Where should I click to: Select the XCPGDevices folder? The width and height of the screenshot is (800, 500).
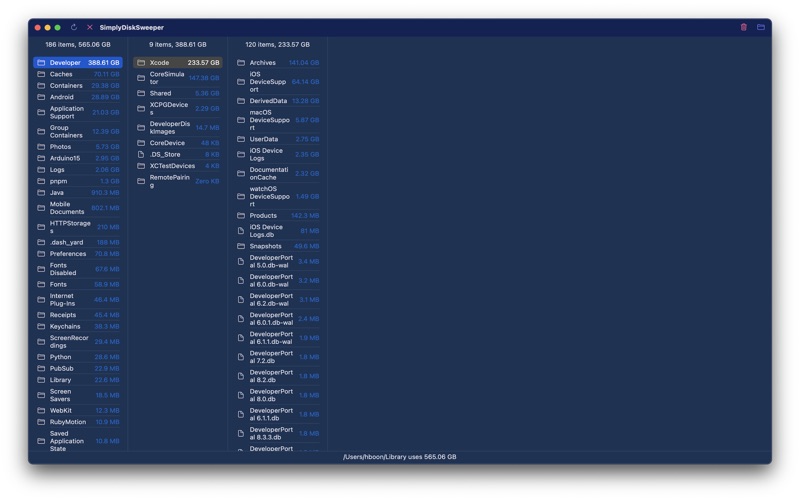[x=178, y=109]
